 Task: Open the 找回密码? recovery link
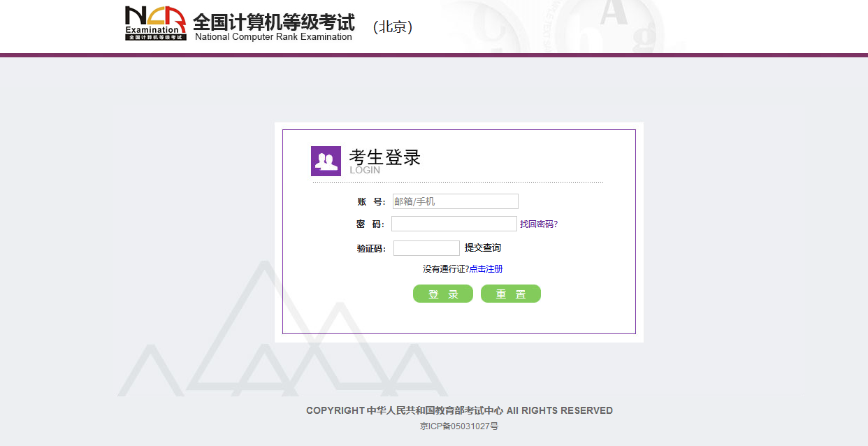(538, 224)
